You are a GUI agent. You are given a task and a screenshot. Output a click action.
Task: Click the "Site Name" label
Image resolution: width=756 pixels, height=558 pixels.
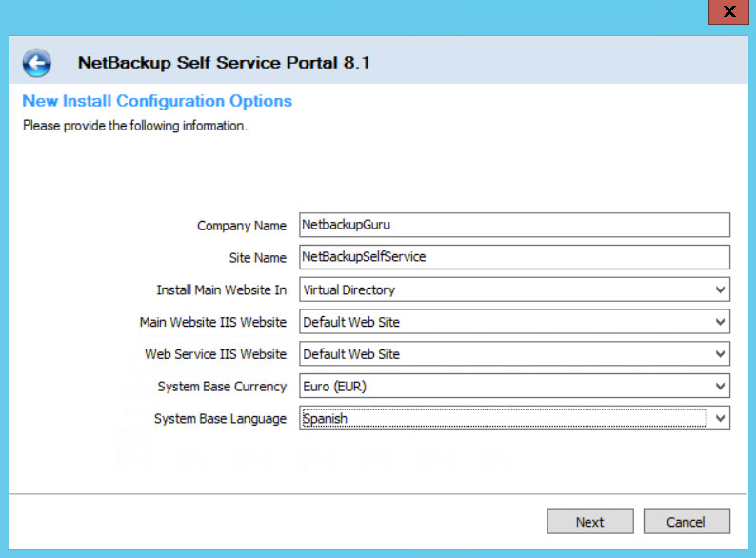pyautogui.click(x=257, y=257)
